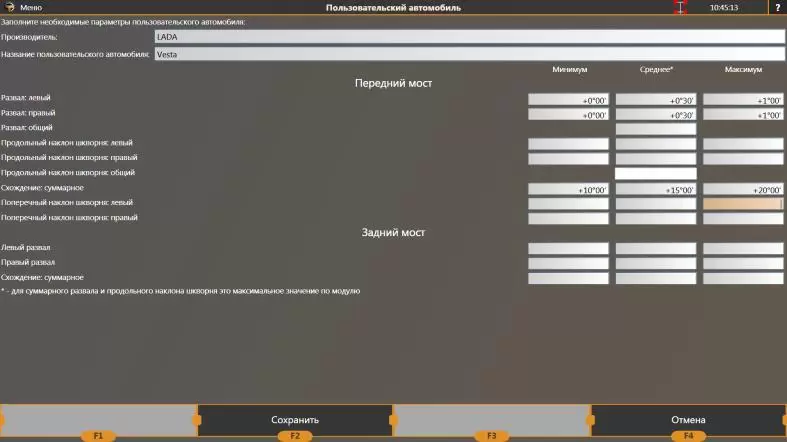Save parameters with Сохранить button
The width and height of the screenshot is (787, 442).
pyautogui.click(x=295, y=420)
